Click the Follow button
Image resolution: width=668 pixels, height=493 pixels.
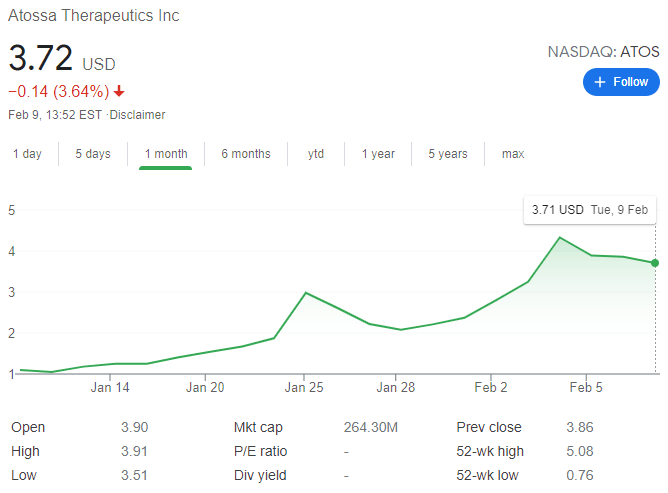pyautogui.click(x=621, y=82)
